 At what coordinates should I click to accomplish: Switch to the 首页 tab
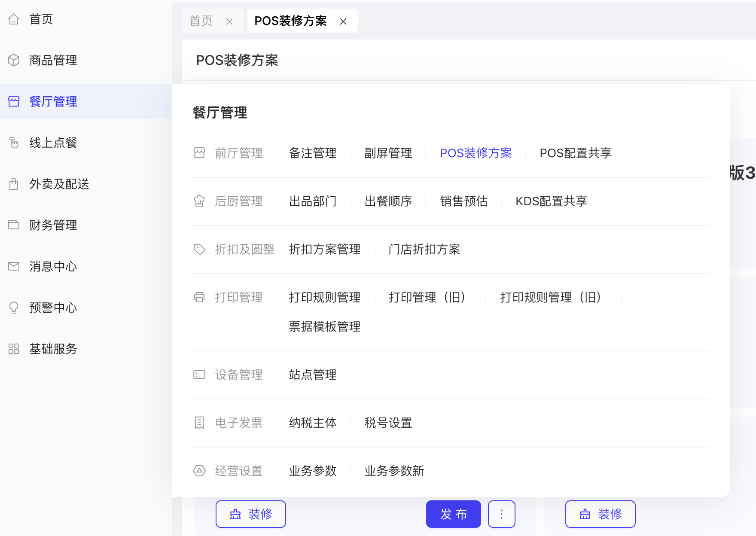pyautogui.click(x=201, y=21)
